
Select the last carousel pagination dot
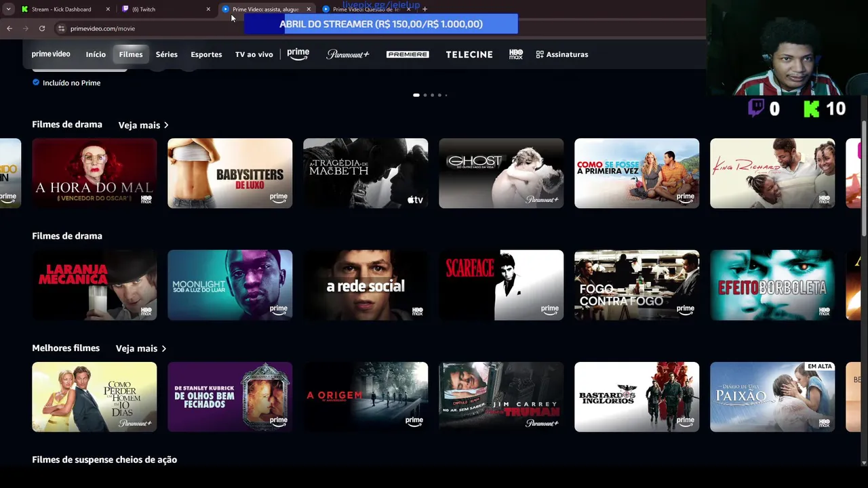pyautogui.click(x=446, y=95)
